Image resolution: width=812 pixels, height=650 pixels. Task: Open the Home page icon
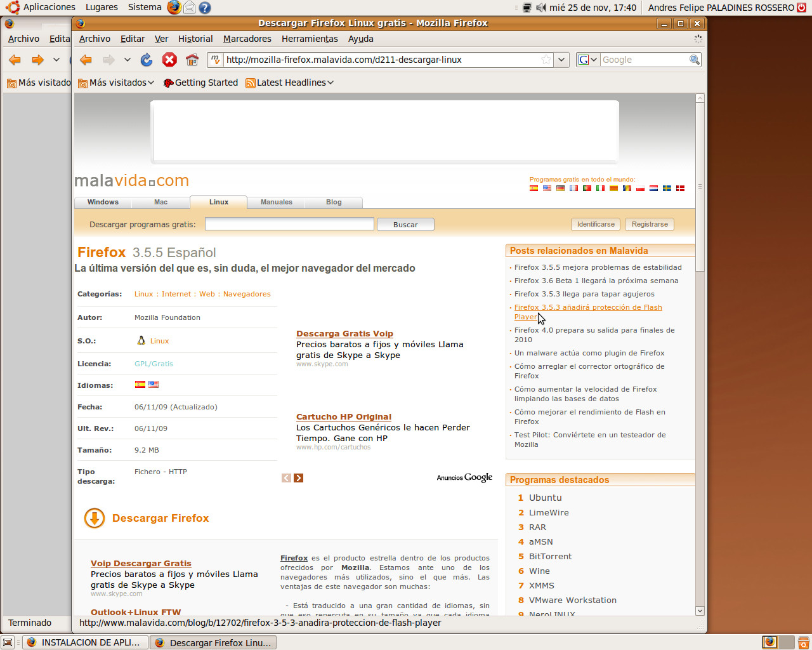(x=192, y=60)
